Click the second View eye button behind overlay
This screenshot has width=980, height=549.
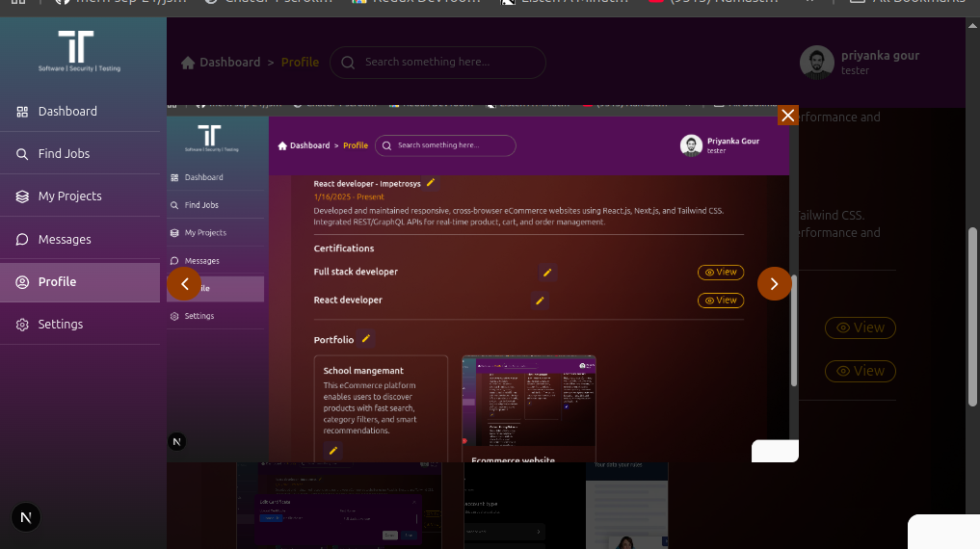click(860, 371)
